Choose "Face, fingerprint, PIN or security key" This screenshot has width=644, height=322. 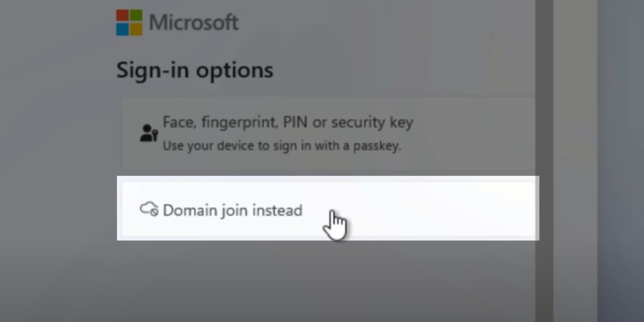click(x=288, y=122)
